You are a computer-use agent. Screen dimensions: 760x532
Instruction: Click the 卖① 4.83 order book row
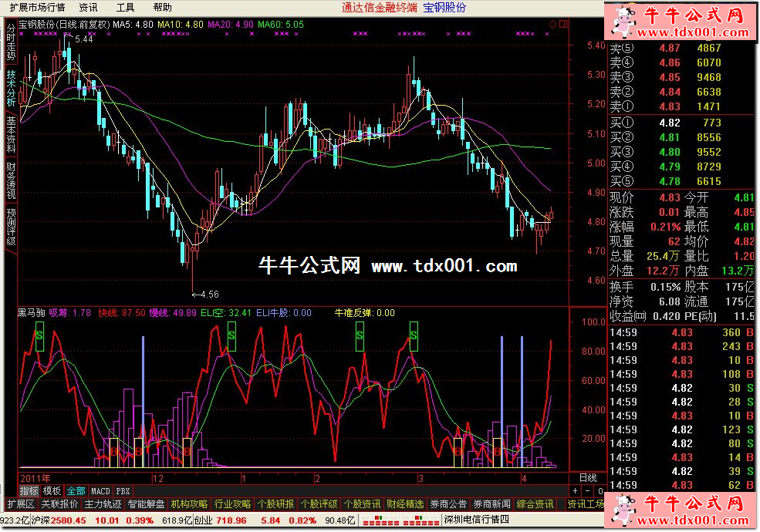(x=681, y=106)
